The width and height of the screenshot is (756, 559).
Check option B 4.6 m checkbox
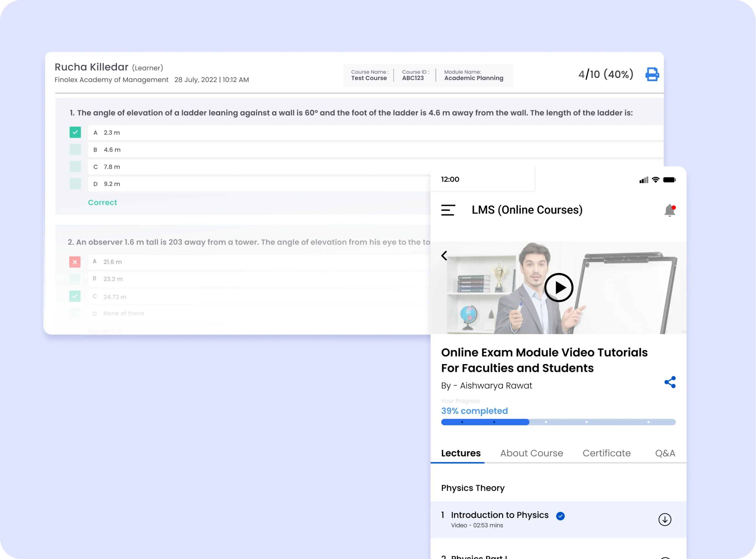[x=75, y=149]
